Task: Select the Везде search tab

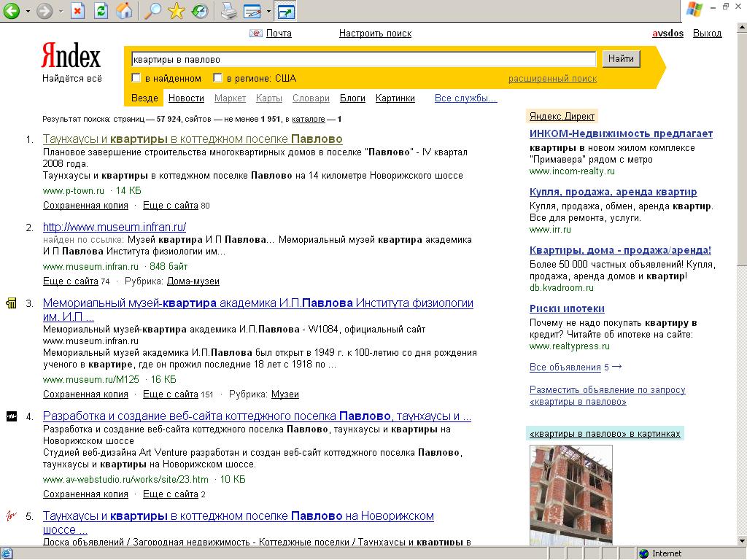Action: tap(144, 98)
